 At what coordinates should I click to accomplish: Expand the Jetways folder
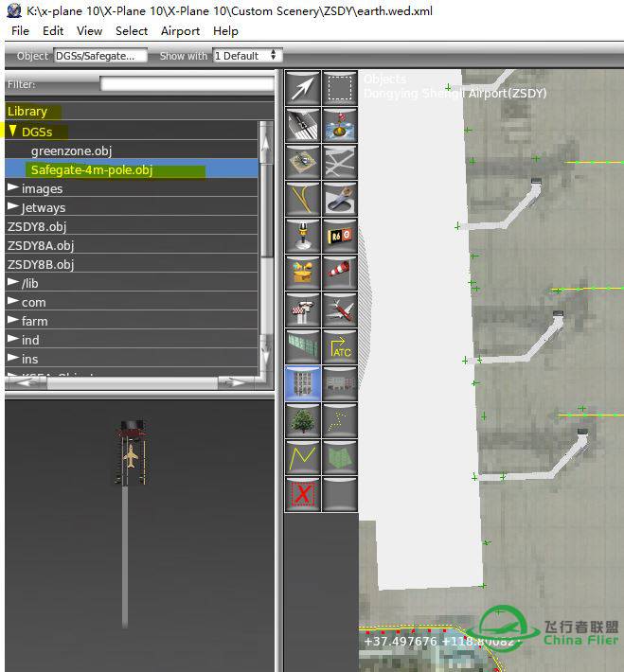[13, 206]
